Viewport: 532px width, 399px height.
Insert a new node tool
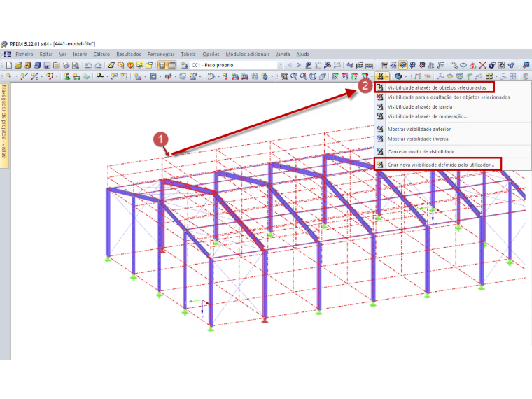pyautogui.click(x=9, y=76)
